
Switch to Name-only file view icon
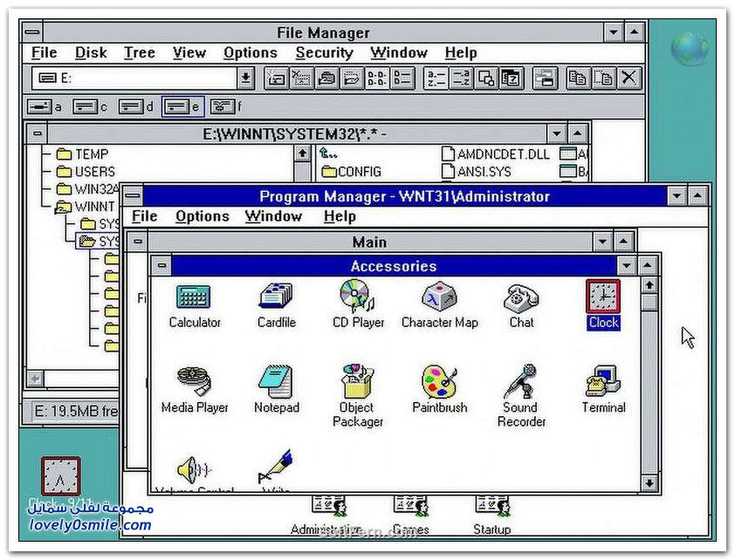point(377,79)
